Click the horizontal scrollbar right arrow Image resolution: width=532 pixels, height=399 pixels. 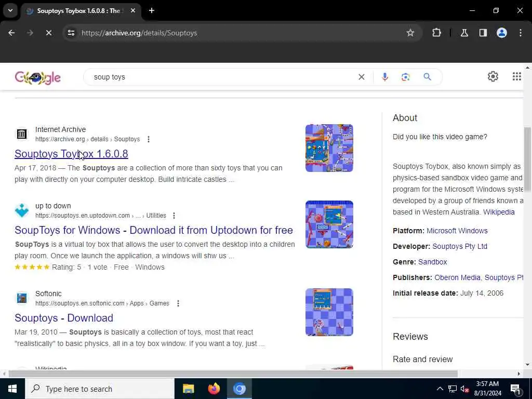coord(519,374)
